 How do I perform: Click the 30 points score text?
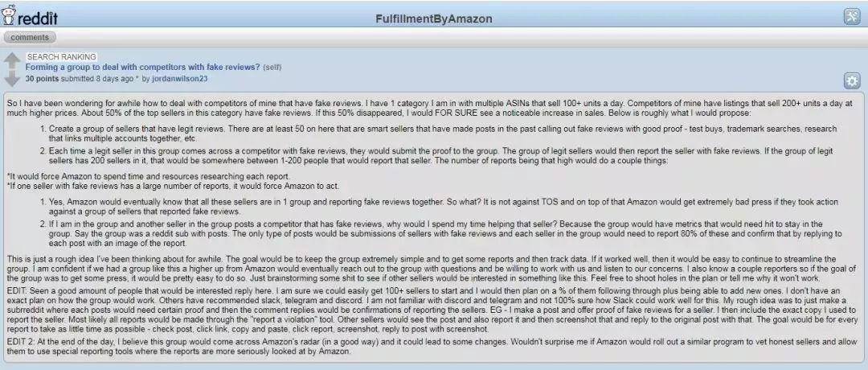tap(42, 79)
